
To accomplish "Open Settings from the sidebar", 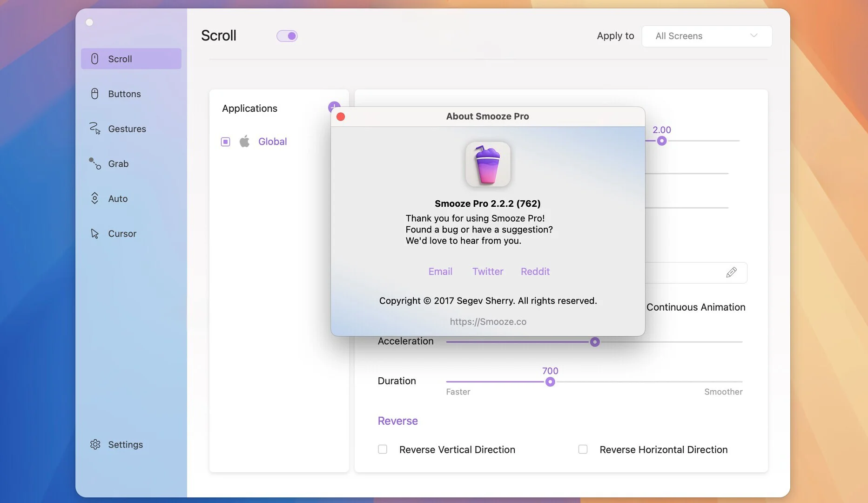I will [x=131, y=444].
